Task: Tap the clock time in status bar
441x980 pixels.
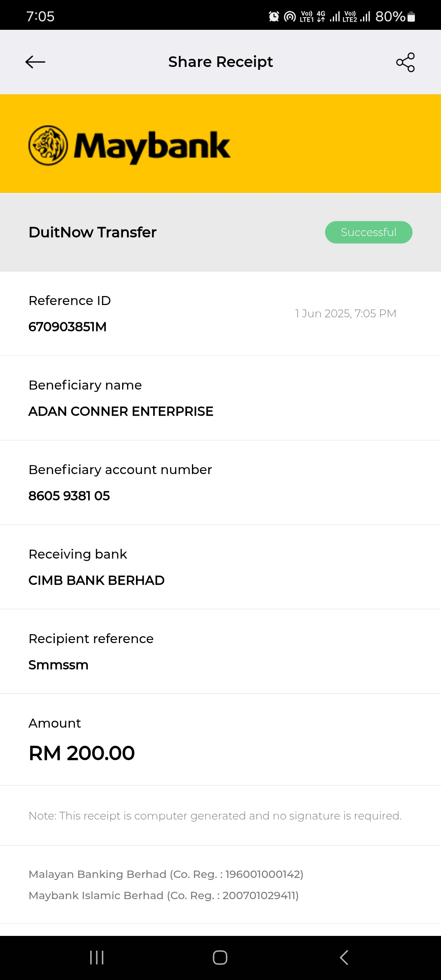Action: click(40, 17)
